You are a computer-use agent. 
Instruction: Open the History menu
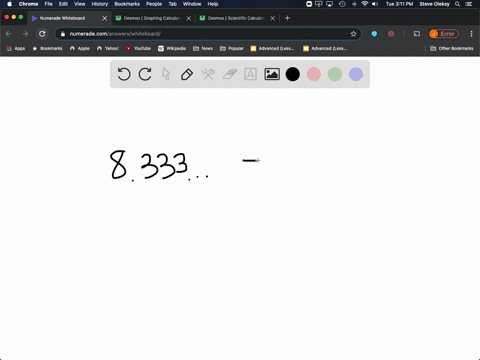100,4
